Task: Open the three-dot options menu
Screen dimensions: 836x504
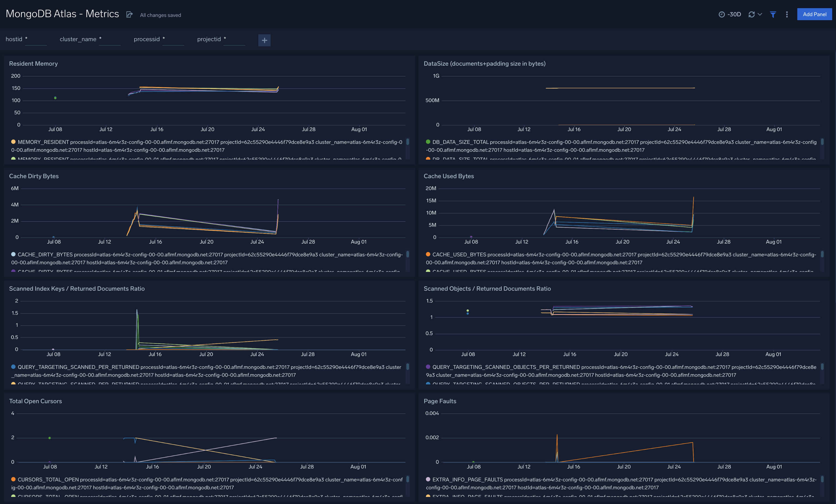Action: click(787, 15)
